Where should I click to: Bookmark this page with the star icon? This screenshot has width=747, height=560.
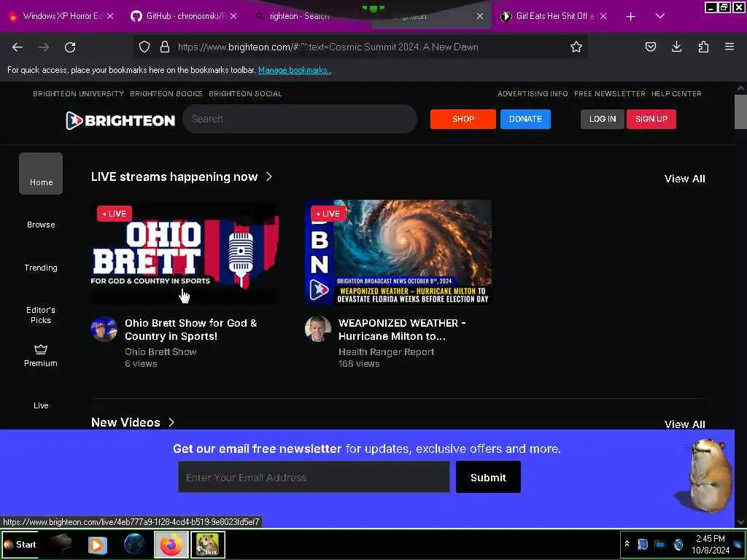[576, 47]
